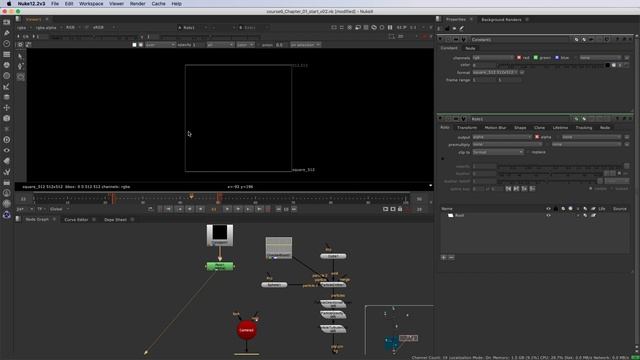Open the Render menu
This screenshot has width=640, height=360.
coord(138,4)
